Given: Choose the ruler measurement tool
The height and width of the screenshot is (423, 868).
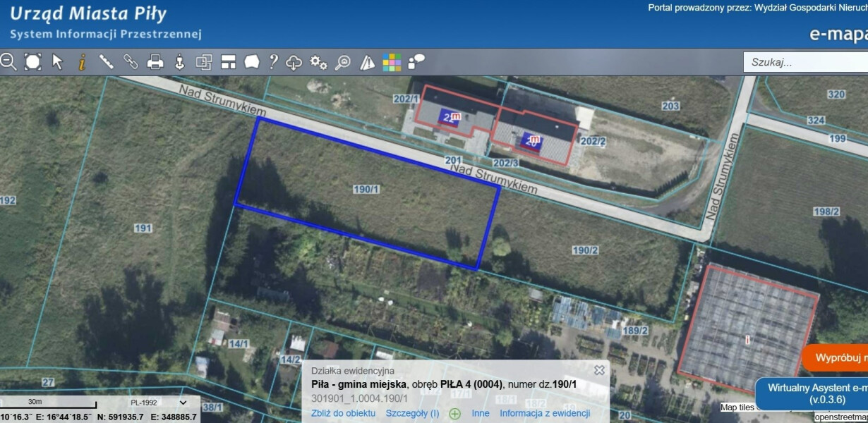Looking at the screenshot, I should [107, 62].
